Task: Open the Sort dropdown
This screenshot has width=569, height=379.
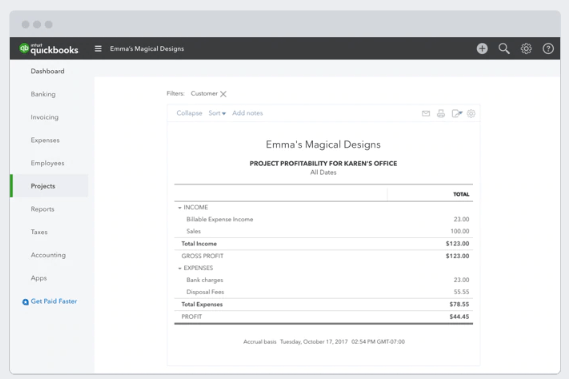Action: [x=217, y=113]
